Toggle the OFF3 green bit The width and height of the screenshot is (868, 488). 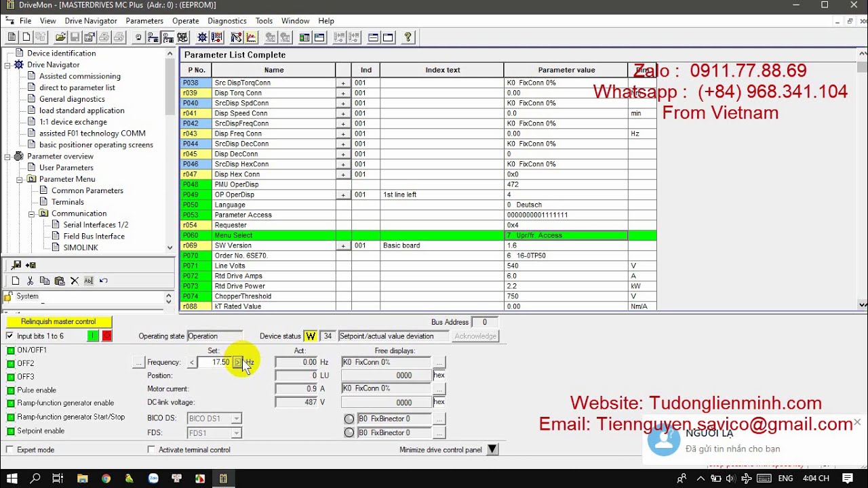pyautogui.click(x=10, y=377)
